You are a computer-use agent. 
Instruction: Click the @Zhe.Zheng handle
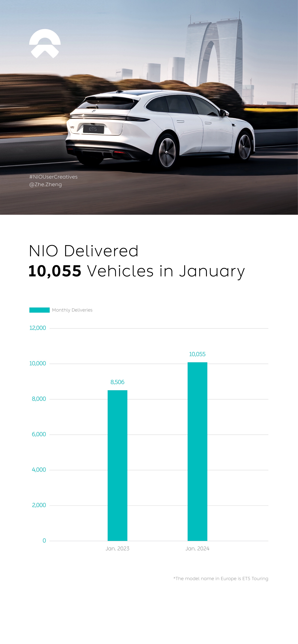(46, 185)
